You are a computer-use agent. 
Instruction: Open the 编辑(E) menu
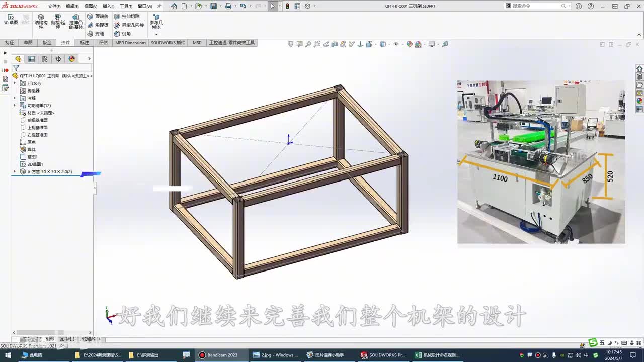pos(72,6)
